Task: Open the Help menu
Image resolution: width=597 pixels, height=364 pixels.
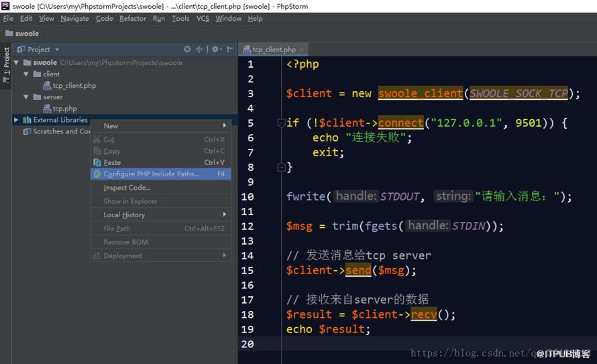Action: (x=255, y=19)
